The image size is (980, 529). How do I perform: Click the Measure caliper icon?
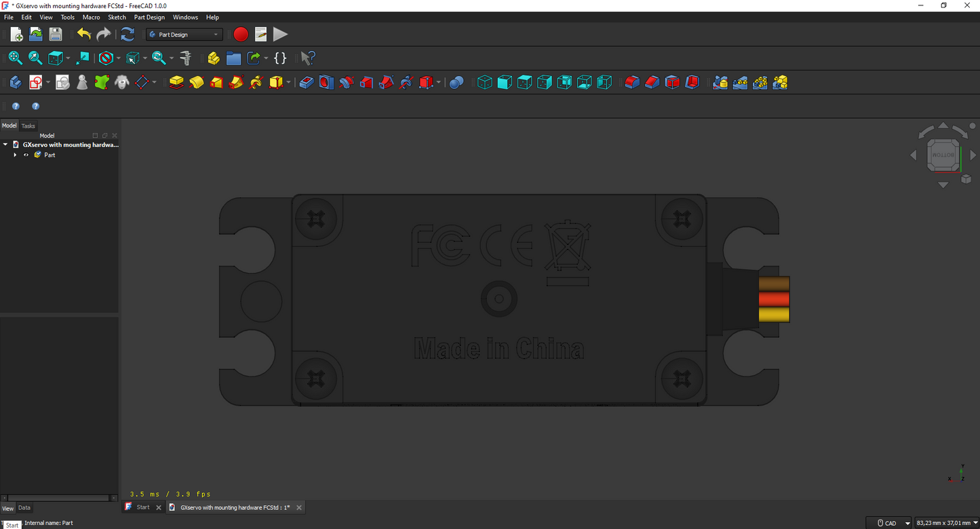185,58
